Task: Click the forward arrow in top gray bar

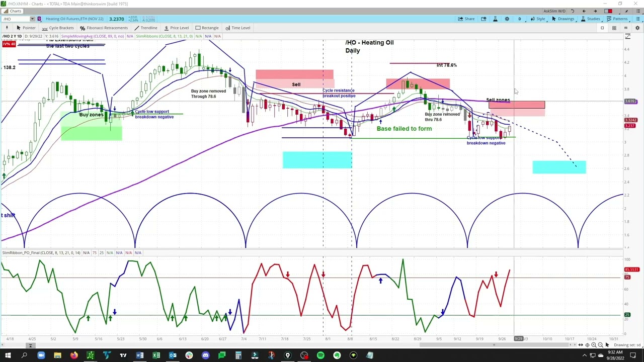Action: tap(595, 11)
